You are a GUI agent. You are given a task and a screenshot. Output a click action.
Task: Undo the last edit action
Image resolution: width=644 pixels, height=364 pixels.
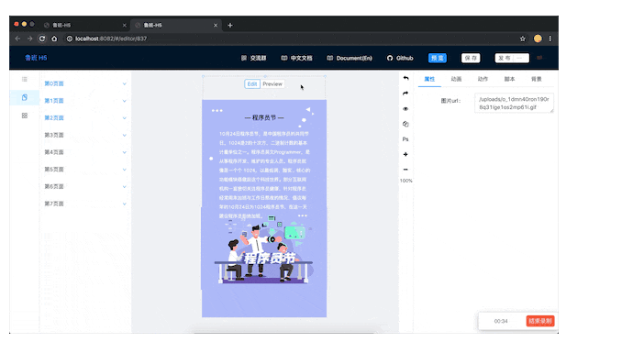coord(405,78)
